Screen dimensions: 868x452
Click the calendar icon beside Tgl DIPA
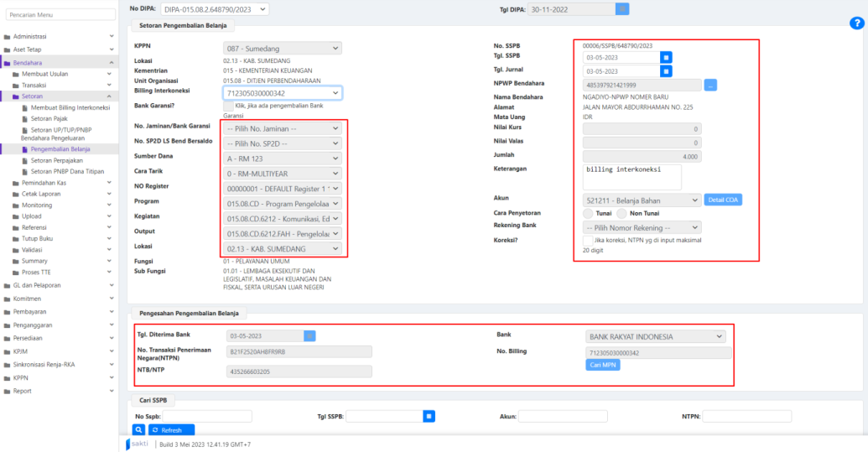click(622, 8)
